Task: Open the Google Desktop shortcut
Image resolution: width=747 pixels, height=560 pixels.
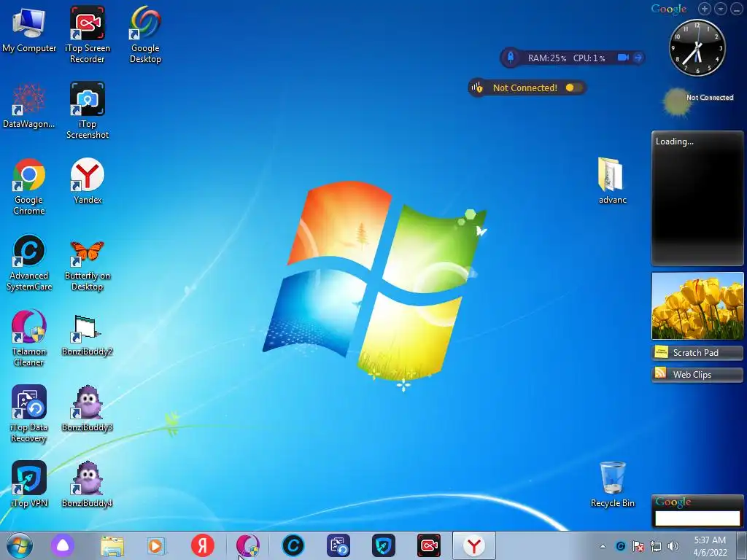Action: point(145,34)
